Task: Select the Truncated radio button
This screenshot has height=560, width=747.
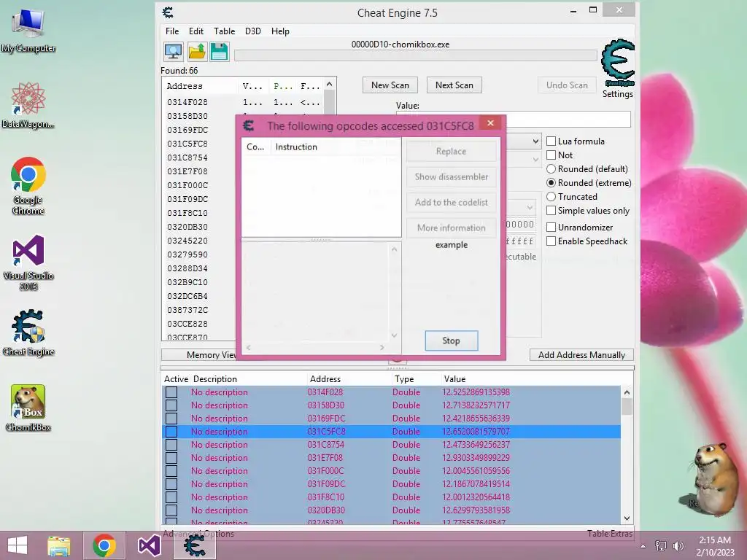Action: [x=551, y=196]
